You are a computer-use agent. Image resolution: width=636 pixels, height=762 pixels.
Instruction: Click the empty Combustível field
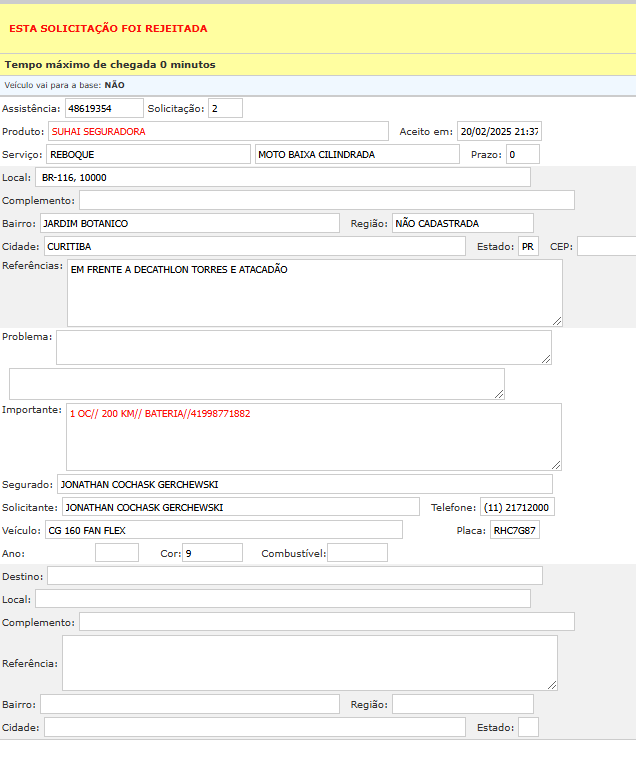tap(357, 553)
